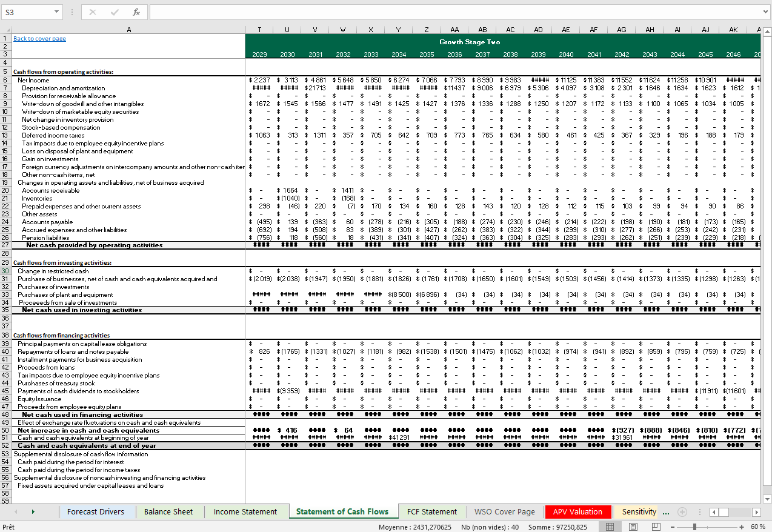The height and width of the screenshot is (532, 772).
Task: Go to the WSO Cover Page tab
Action: tap(505, 511)
